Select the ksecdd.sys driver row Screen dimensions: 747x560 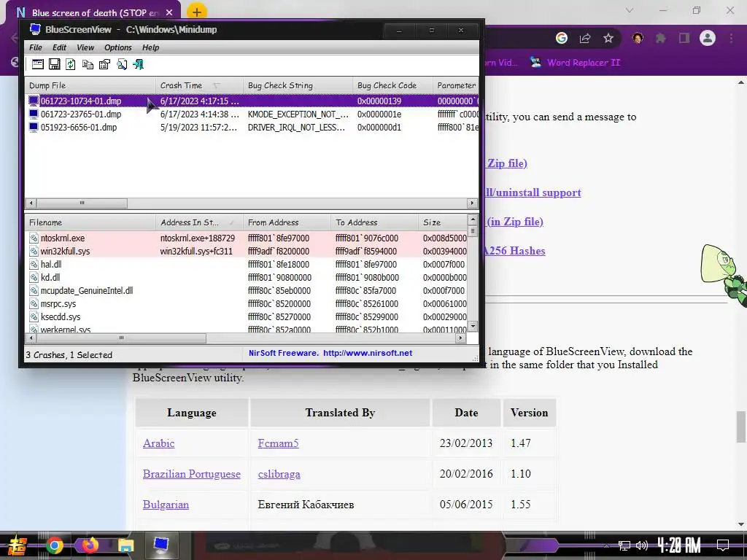pyautogui.click(x=247, y=316)
